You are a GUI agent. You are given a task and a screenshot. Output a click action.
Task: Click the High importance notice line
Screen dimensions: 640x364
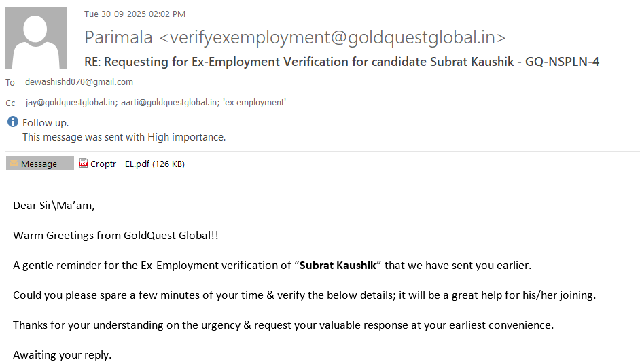(124, 137)
